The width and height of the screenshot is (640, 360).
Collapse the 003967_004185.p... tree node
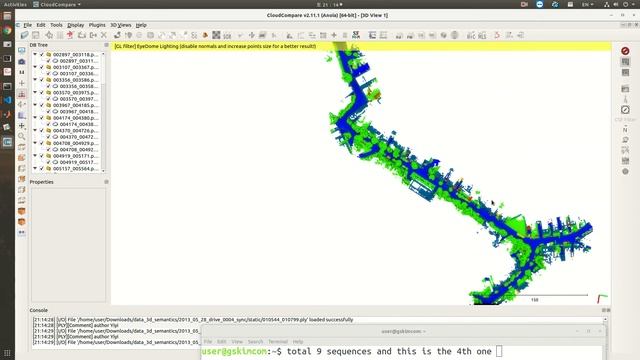click(x=35, y=105)
